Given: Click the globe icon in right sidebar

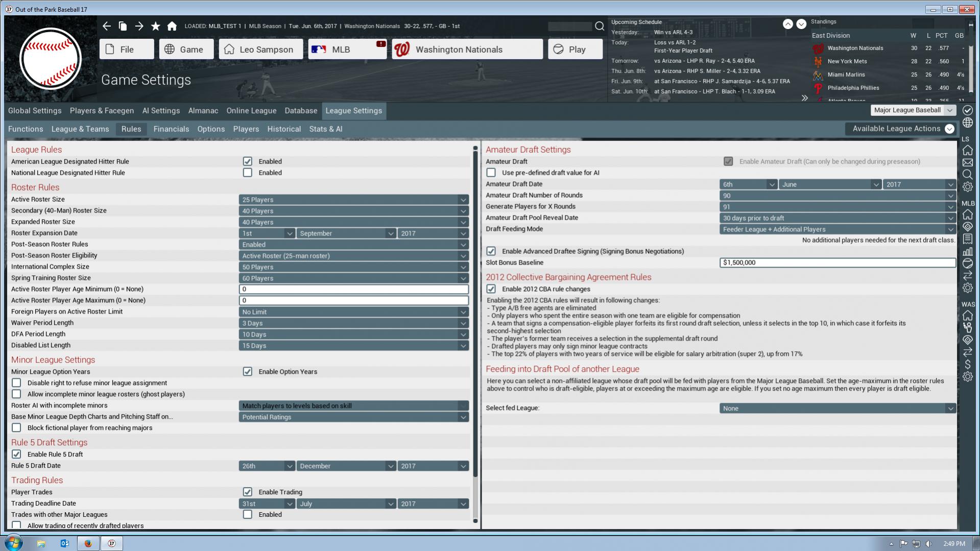Looking at the screenshot, I should coord(967,123).
